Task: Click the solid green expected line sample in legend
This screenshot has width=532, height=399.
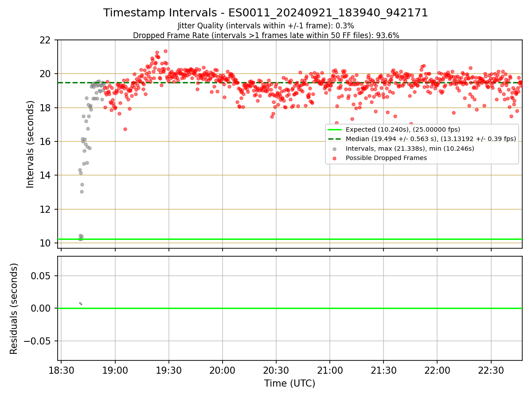Action: pos(335,129)
